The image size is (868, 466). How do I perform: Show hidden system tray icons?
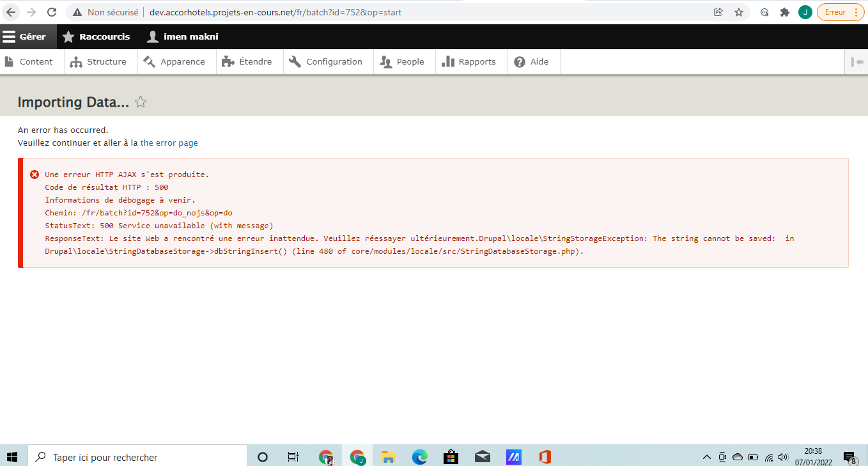click(706, 456)
